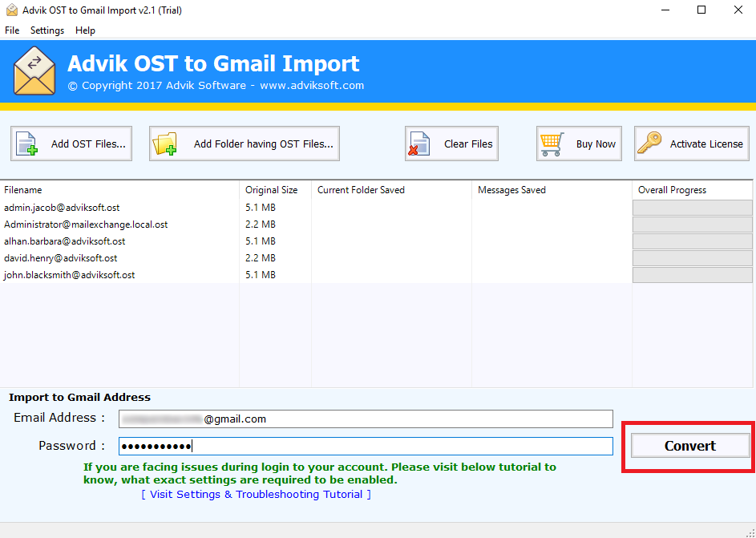Open the Help menu
Viewport: 756px width, 538px height.
click(85, 30)
